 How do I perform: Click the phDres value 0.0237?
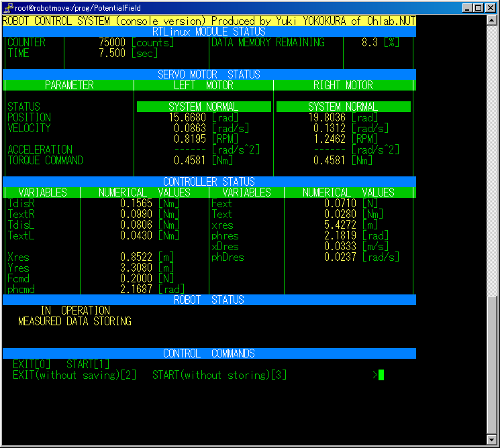click(340, 257)
